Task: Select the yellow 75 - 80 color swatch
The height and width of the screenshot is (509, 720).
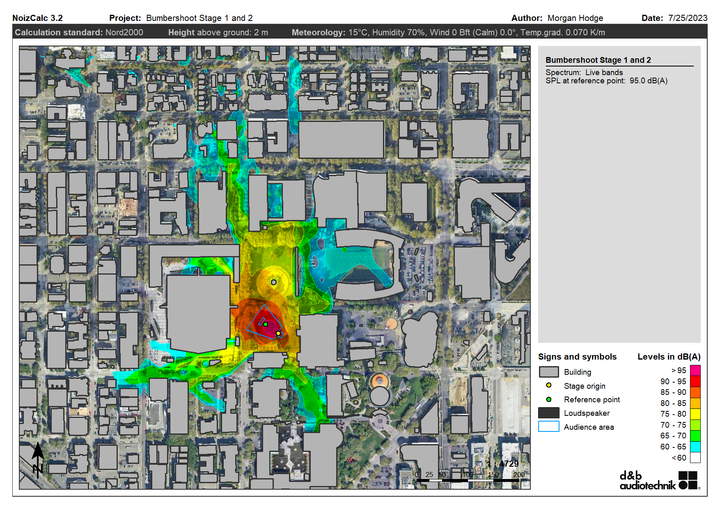Action: [695, 414]
